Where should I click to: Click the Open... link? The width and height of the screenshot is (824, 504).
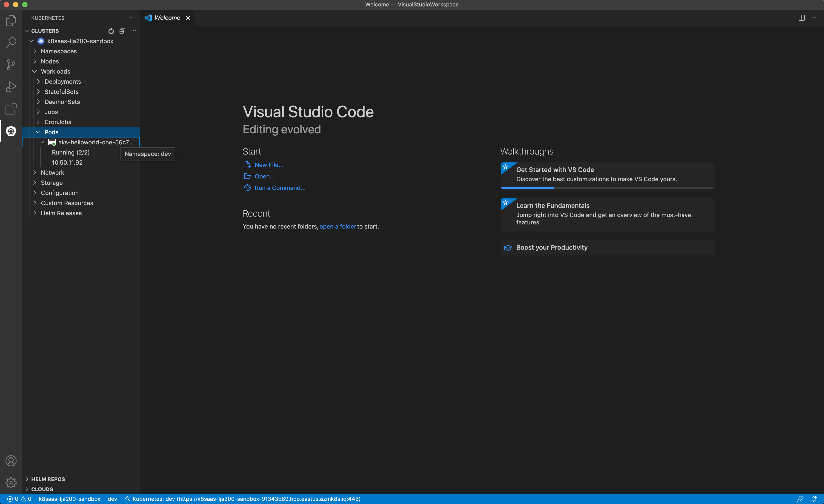click(265, 176)
